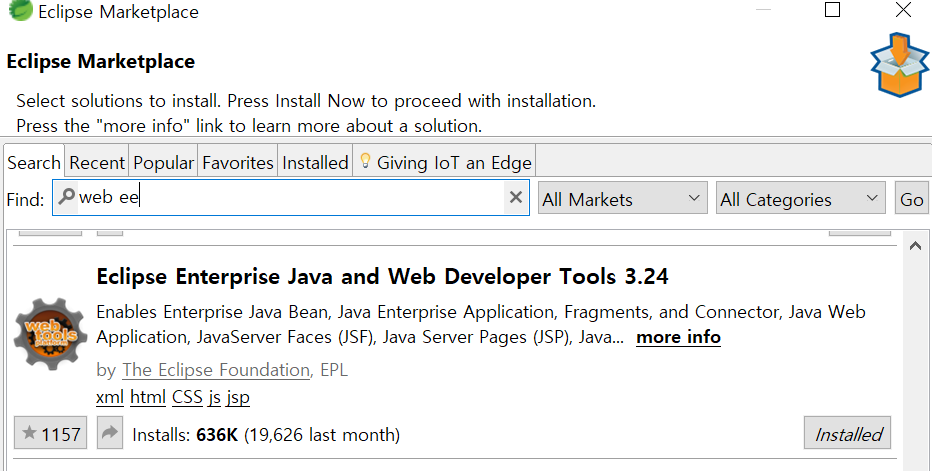This screenshot has width=932, height=471.
Task: Switch to the Search tab
Action: pos(34,162)
